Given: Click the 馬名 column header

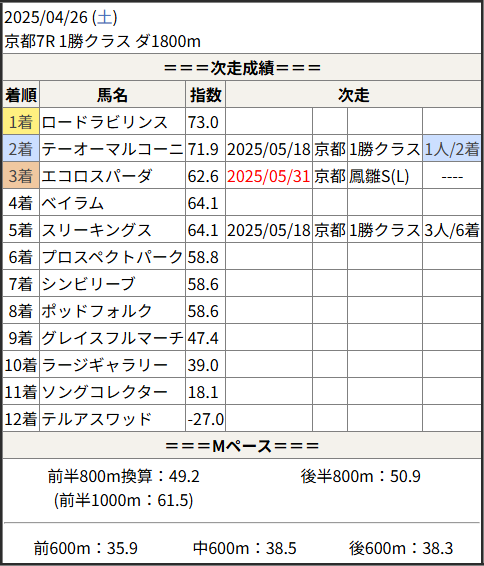Looking at the screenshot, I should point(112,95).
